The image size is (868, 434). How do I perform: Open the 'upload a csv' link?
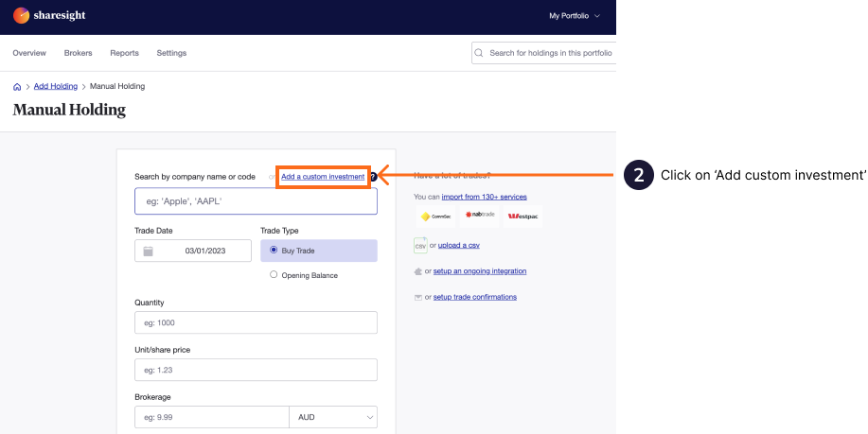pyautogui.click(x=459, y=245)
